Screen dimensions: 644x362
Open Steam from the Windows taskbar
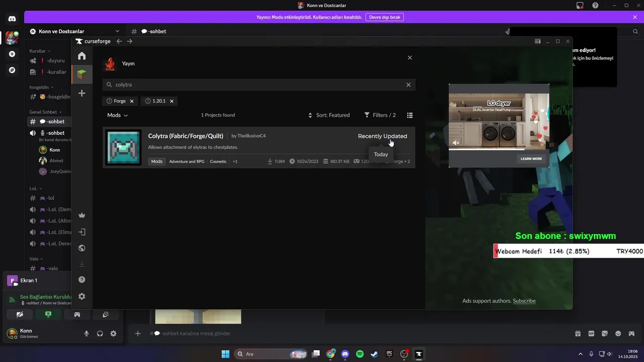click(374, 354)
